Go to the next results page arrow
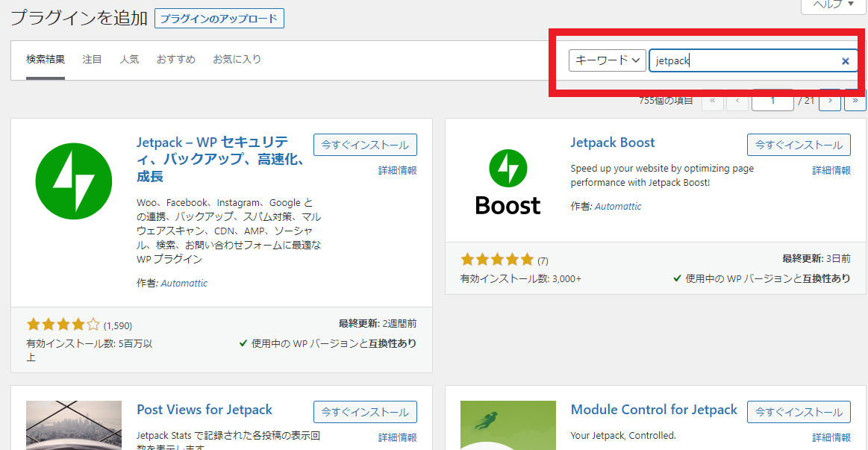The image size is (868, 450). click(x=830, y=100)
